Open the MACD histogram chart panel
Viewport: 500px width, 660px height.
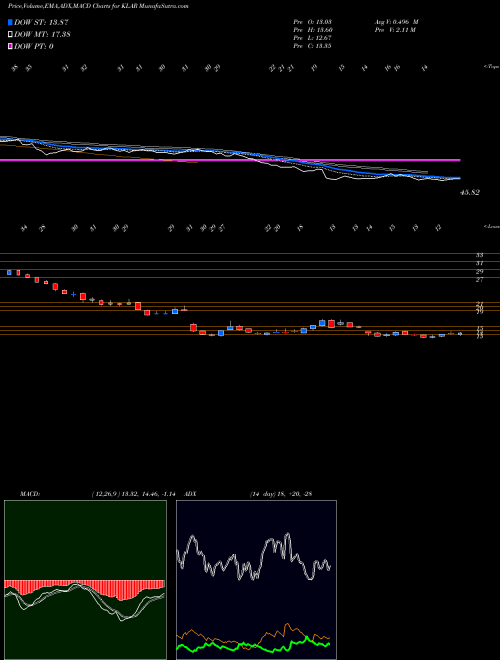pyautogui.click(x=85, y=580)
